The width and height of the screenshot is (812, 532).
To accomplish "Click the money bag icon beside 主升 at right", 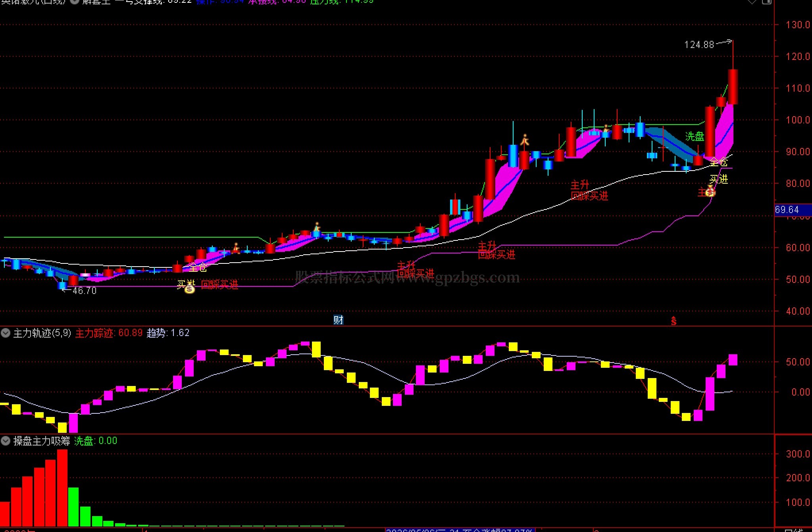I will coord(711,191).
